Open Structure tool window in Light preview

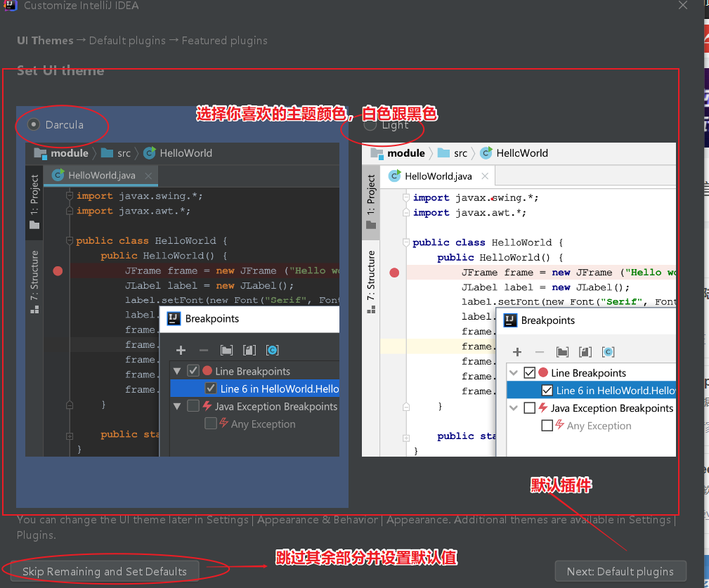point(371,282)
